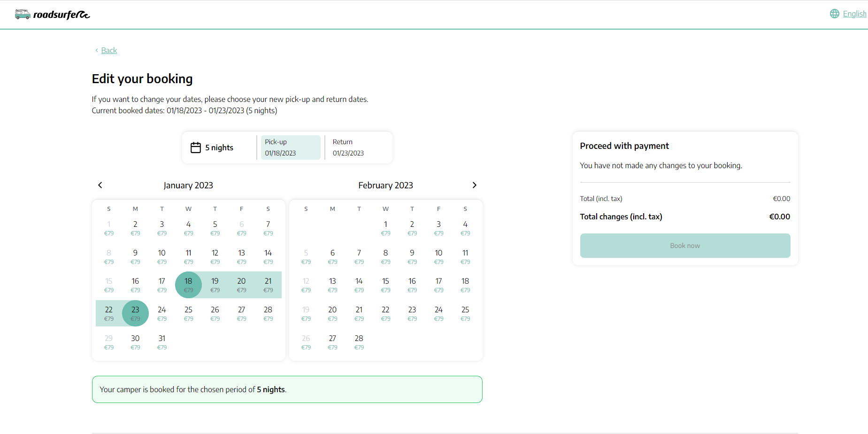Viewport: 868px width, 434px height.
Task: Select the Pick-up date field
Action: pos(291,147)
